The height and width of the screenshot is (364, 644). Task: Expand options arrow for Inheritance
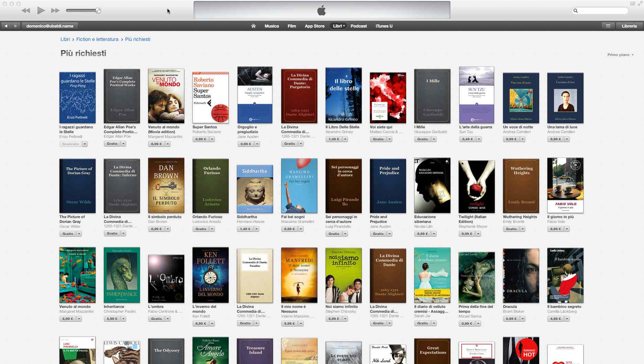123,319
